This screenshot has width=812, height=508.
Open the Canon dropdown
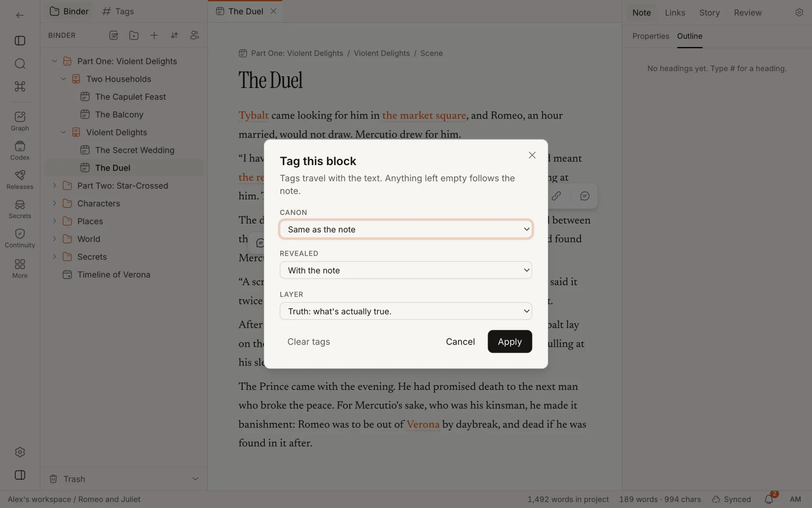pos(406,229)
